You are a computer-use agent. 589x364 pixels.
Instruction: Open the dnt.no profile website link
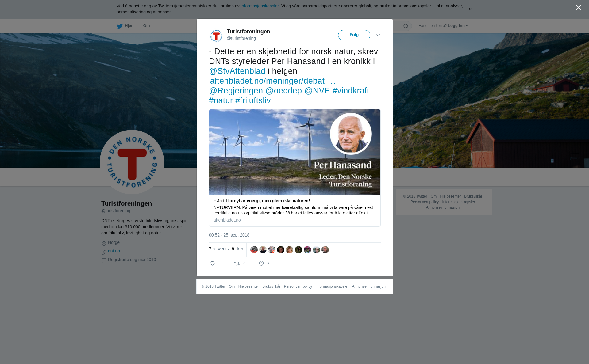(114, 251)
